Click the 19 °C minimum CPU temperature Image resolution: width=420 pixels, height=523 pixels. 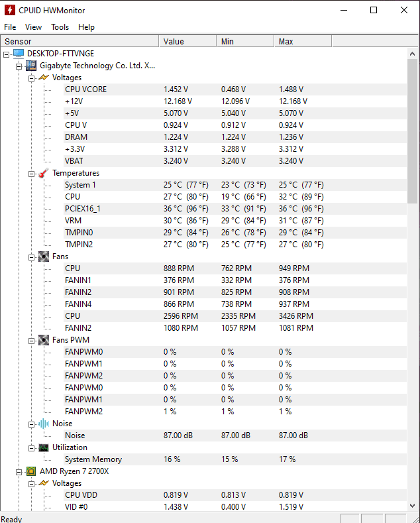[x=244, y=197]
